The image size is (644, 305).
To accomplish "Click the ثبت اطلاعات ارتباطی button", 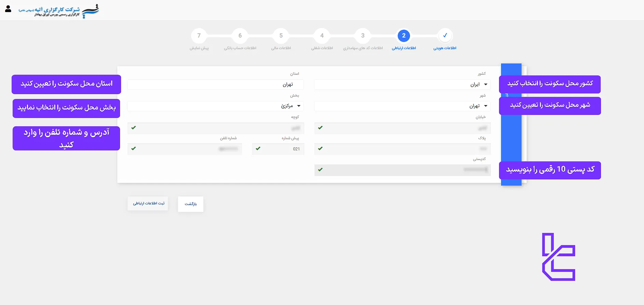I will click(148, 203).
